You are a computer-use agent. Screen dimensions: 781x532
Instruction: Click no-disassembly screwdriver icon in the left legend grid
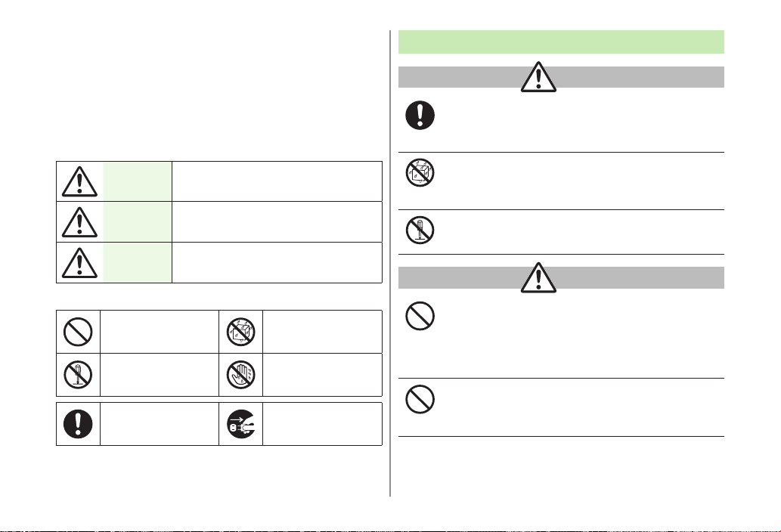[78, 374]
